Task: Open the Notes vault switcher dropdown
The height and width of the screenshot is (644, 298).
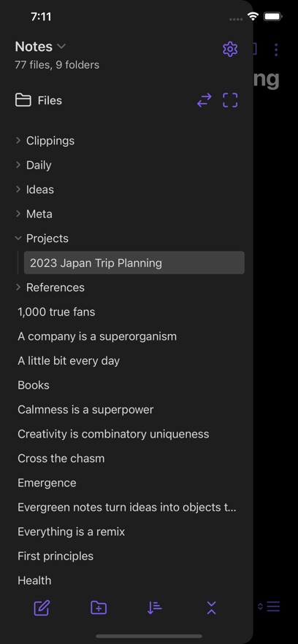Action: point(40,47)
